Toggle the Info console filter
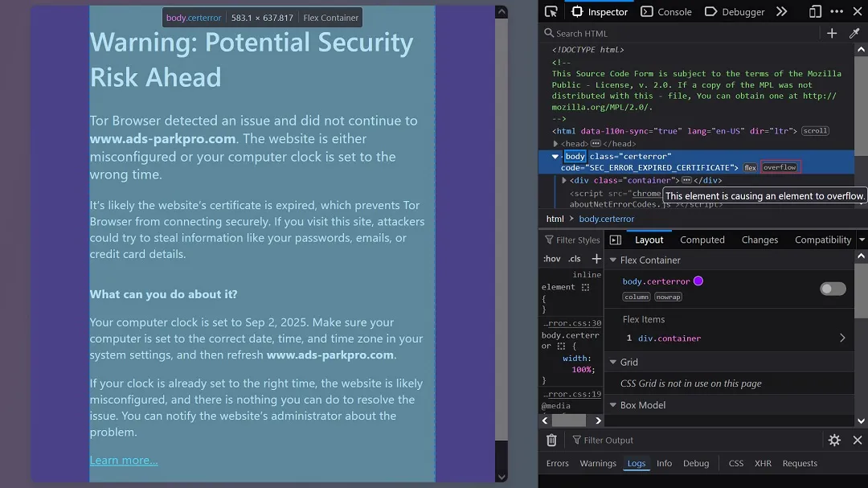The width and height of the screenshot is (868, 488). [x=664, y=463]
